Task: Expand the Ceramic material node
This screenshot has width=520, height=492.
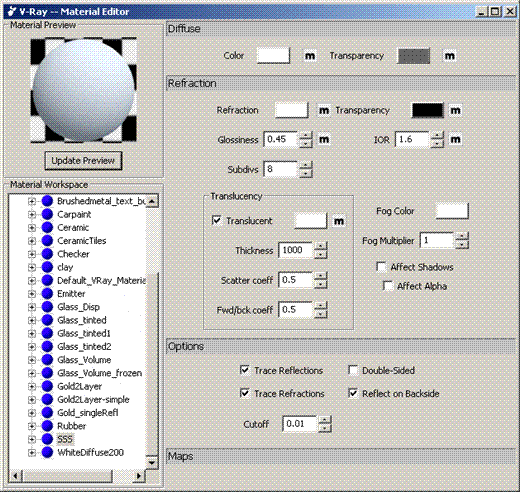Action: tap(32, 227)
